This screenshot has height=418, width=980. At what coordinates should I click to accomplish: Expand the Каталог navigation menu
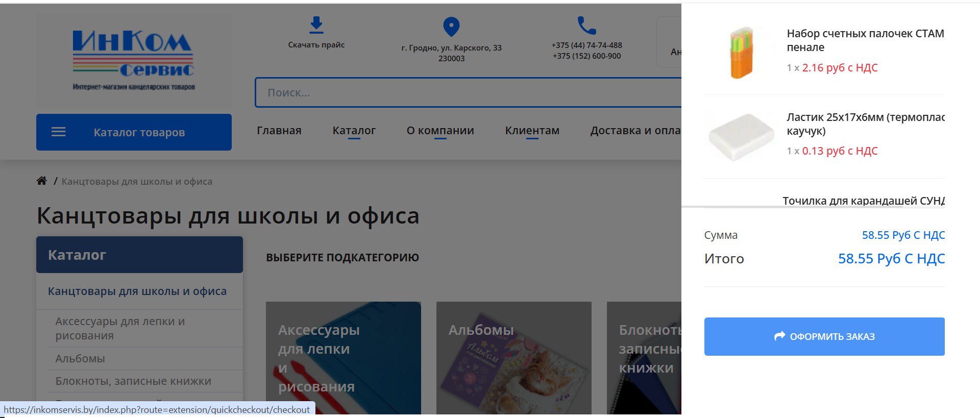coord(354,131)
